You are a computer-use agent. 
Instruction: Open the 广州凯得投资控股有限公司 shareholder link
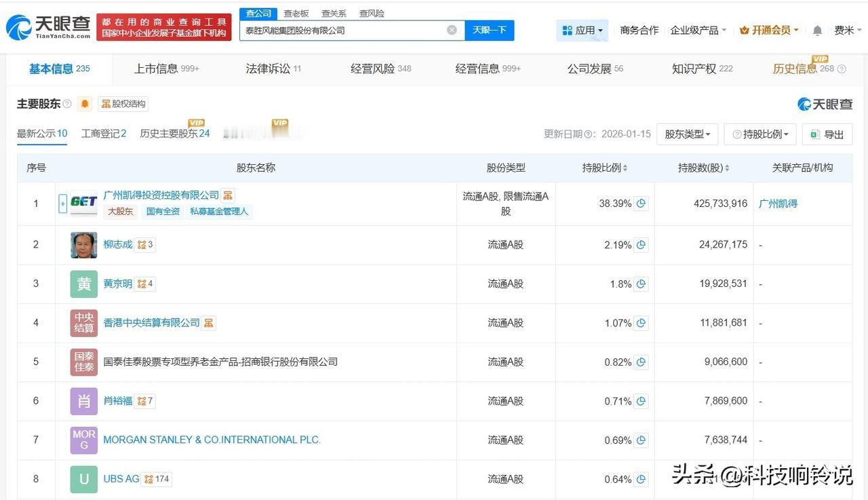click(161, 195)
